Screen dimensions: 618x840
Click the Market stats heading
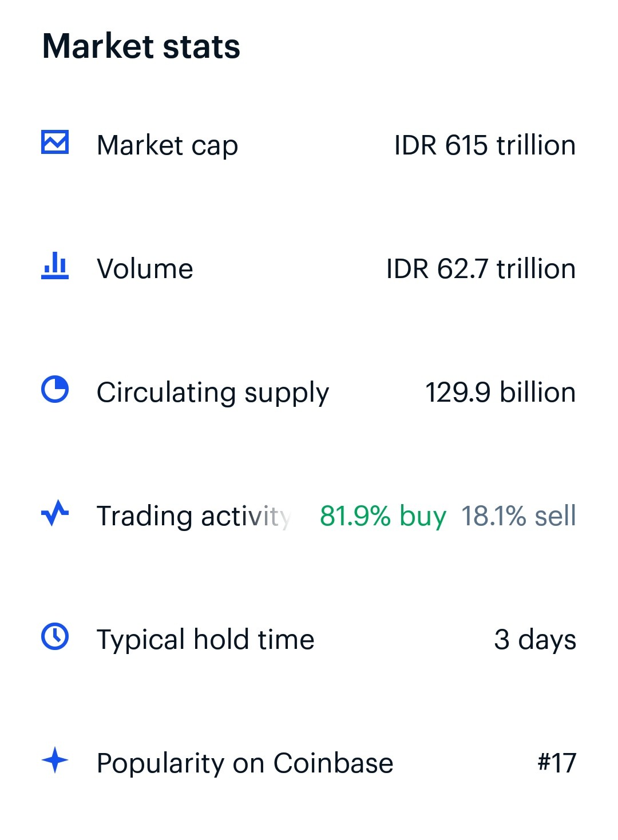pos(141,46)
